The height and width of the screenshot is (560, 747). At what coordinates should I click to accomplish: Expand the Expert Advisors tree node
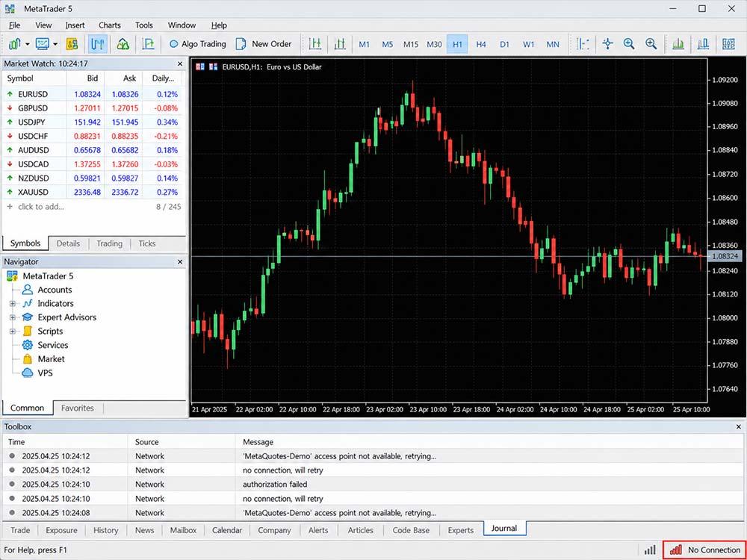click(13, 317)
